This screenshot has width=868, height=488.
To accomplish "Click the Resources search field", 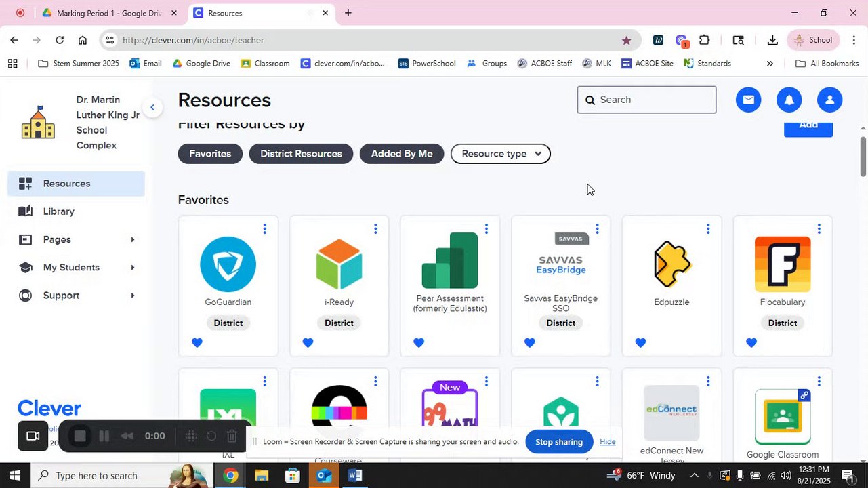I will (x=646, y=100).
